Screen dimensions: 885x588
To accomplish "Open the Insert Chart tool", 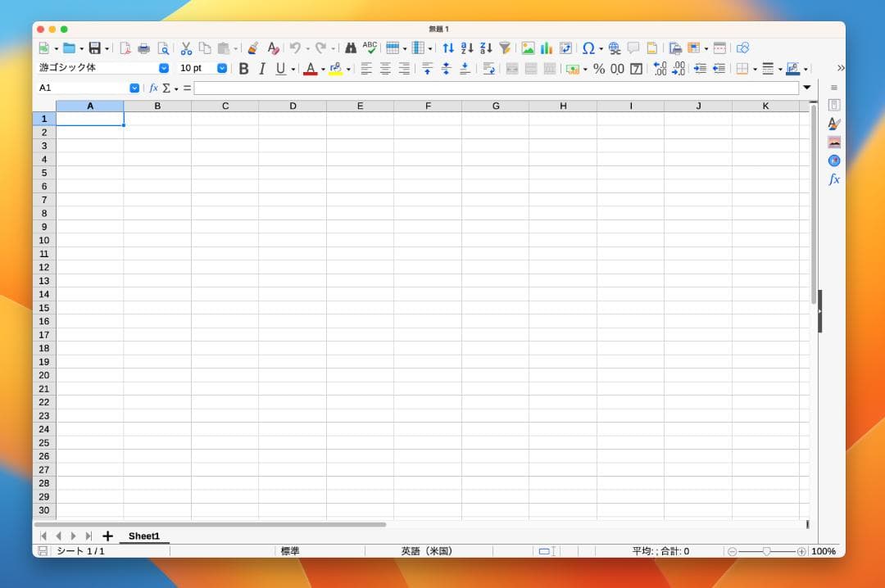I will 547,48.
